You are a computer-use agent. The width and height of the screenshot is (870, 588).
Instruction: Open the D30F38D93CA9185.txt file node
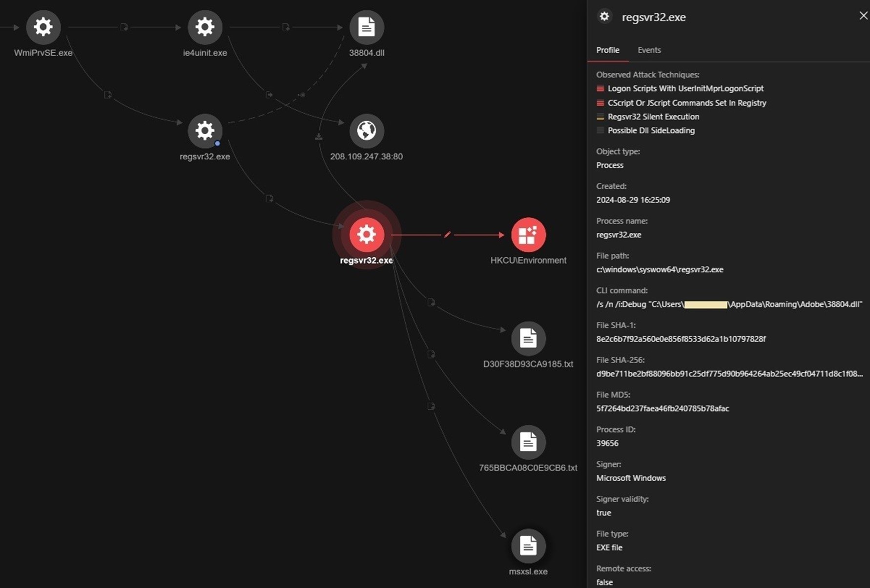coord(528,339)
